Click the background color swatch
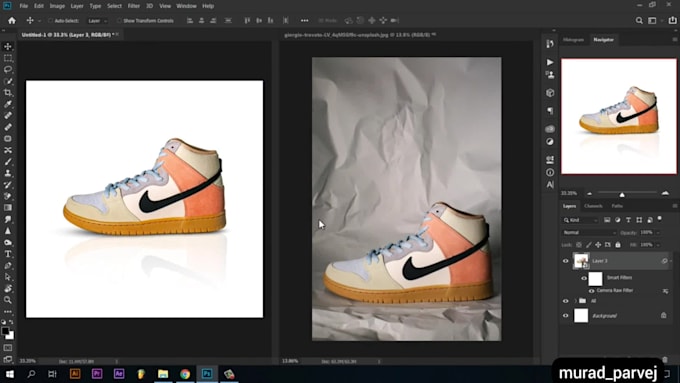The height and width of the screenshot is (383, 680). click(10, 335)
